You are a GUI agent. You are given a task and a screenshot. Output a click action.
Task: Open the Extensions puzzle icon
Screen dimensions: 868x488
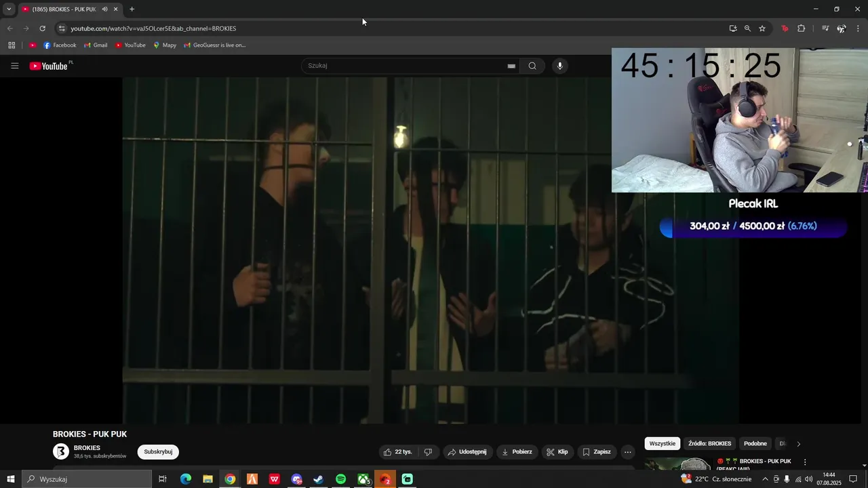click(801, 28)
